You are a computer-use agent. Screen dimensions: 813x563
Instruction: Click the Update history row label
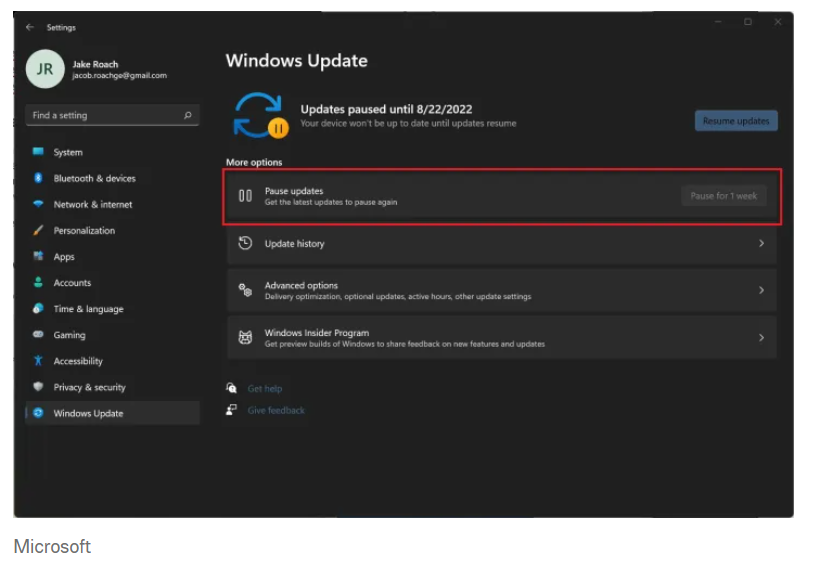click(294, 244)
